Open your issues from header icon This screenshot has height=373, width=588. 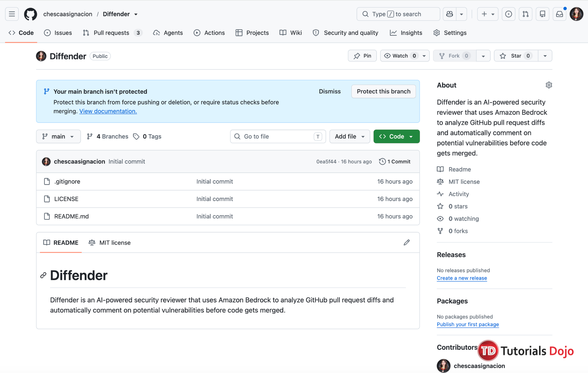click(x=508, y=14)
